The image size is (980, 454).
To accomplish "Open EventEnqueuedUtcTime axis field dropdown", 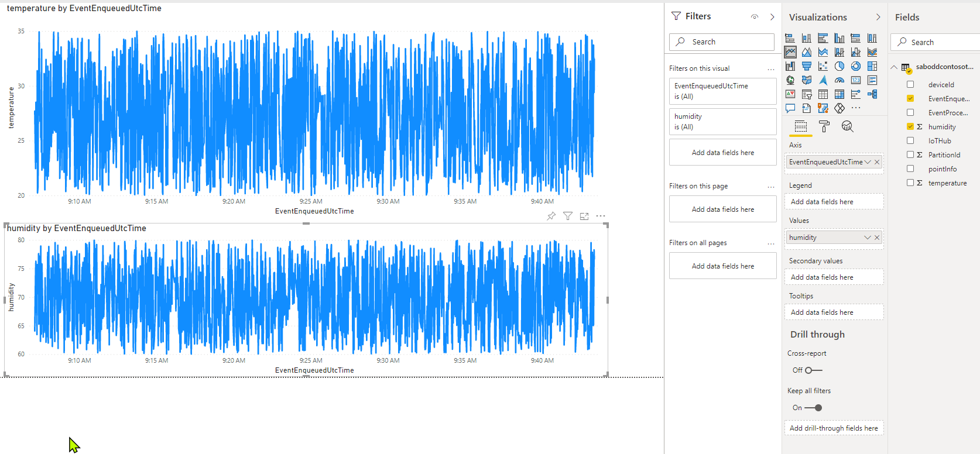I will click(x=868, y=162).
